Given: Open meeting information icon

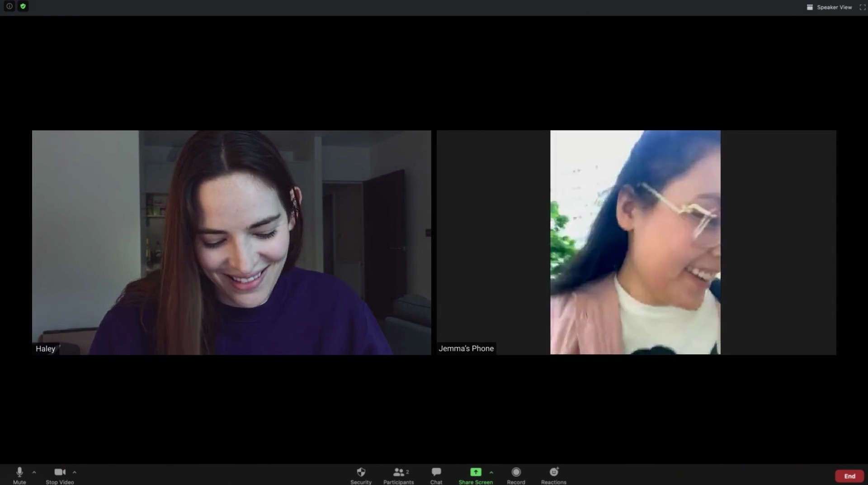Looking at the screenshot, I should pos(9,6).
